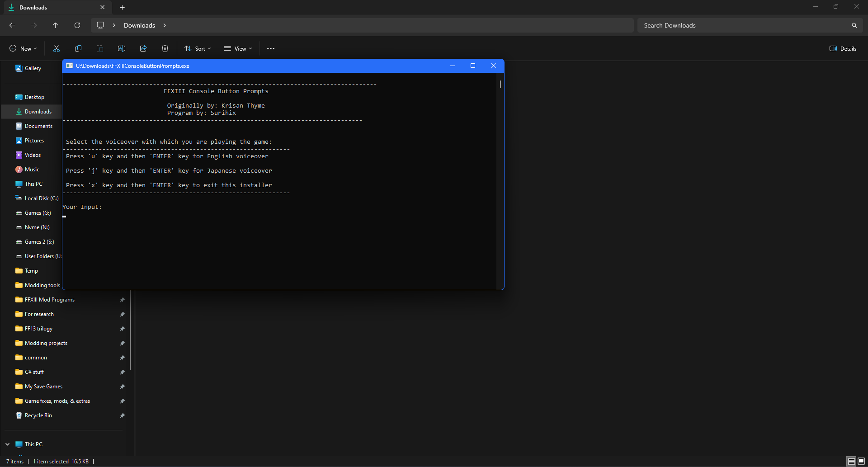The height and width of the screenshot is (467, 868).
Task: Toggle the Details pane
Action: [x=843, y=48]
